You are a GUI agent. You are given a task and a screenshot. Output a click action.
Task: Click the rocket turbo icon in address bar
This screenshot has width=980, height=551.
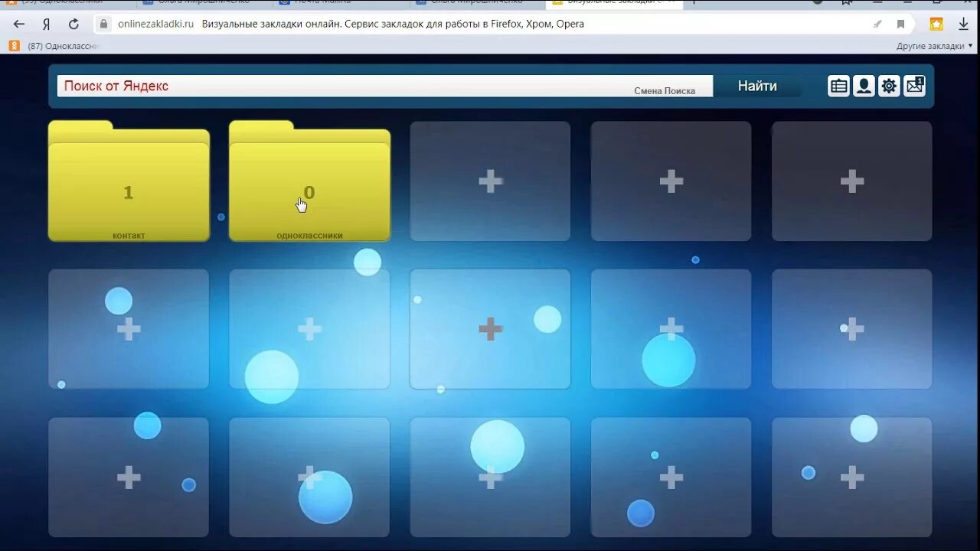(877, 24)
